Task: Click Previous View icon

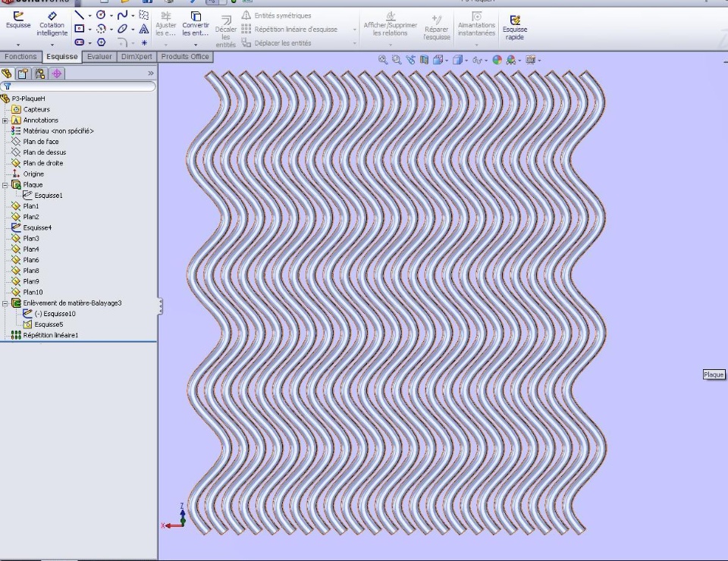Action: [410, 59]
